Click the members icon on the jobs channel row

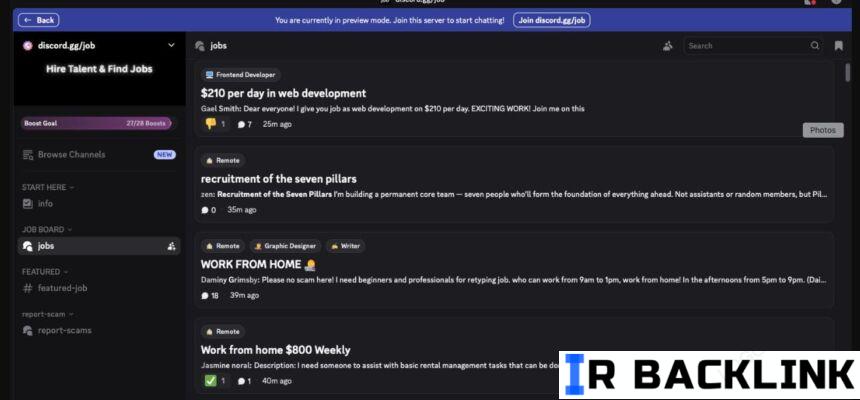171,246
